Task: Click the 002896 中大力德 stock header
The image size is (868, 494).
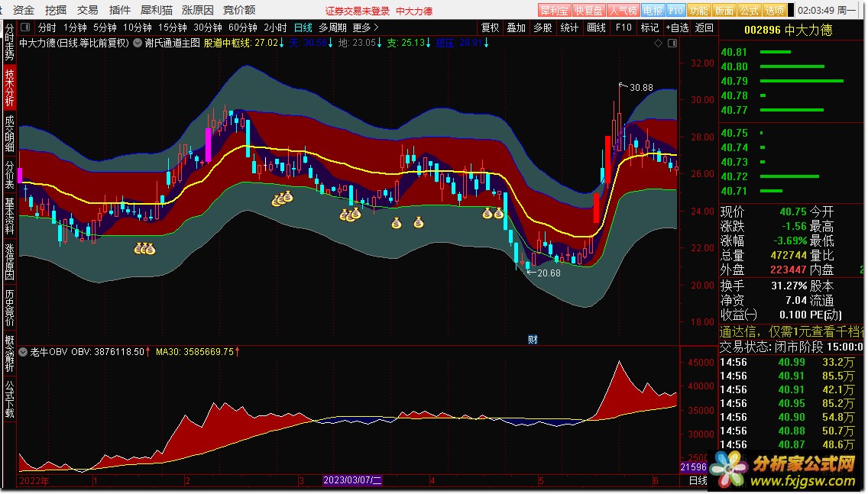Action: tap(789, 30)
